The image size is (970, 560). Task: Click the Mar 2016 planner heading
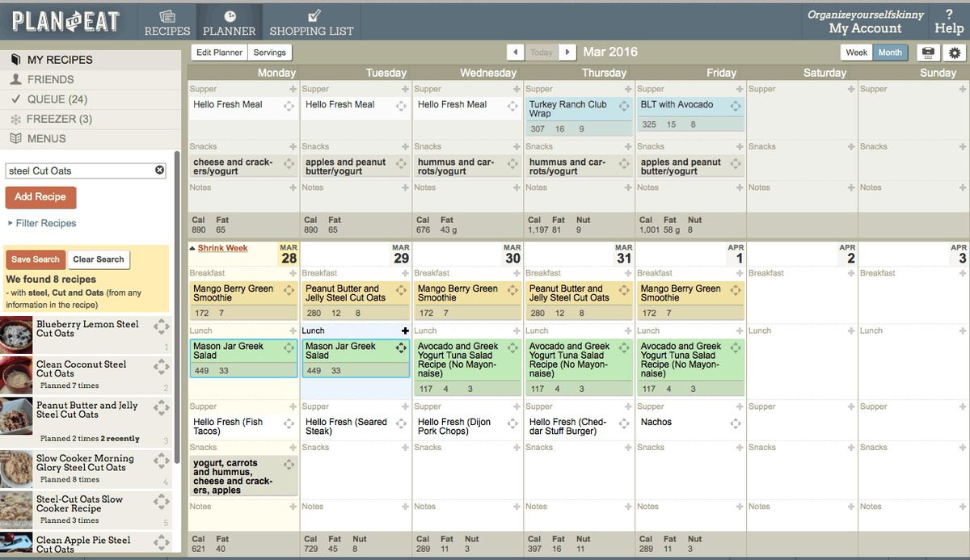click(610, 52)
